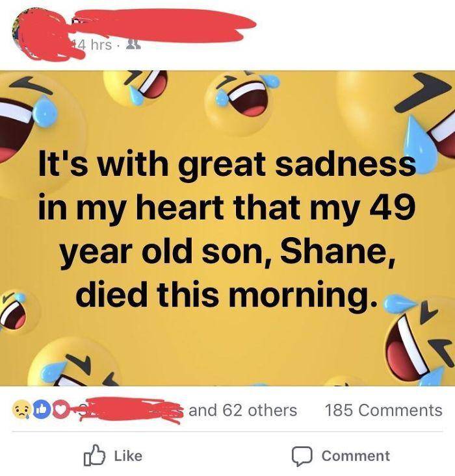Click the redacted name in reactions summary
Viewport: 455px width, 476px height.
131,410
